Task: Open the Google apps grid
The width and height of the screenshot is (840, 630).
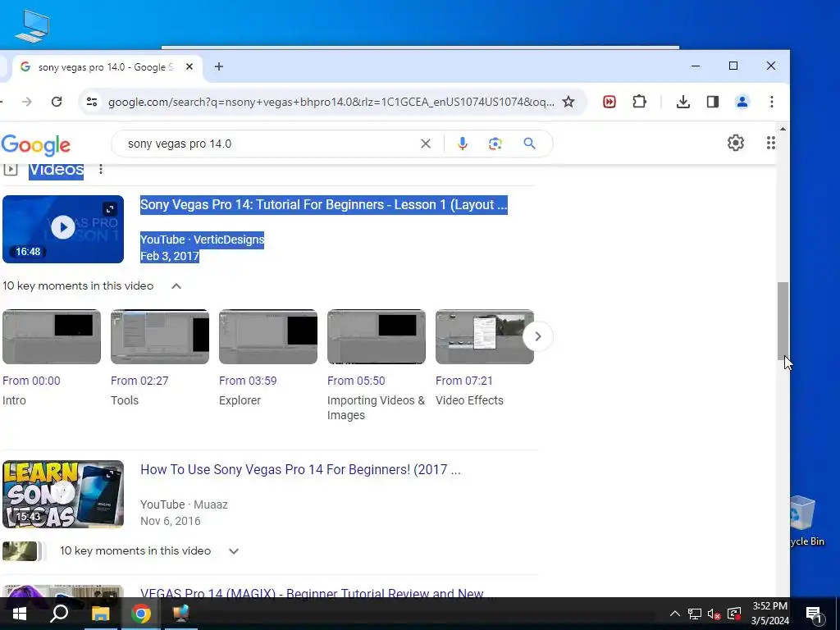Action: tap(770, 143)
